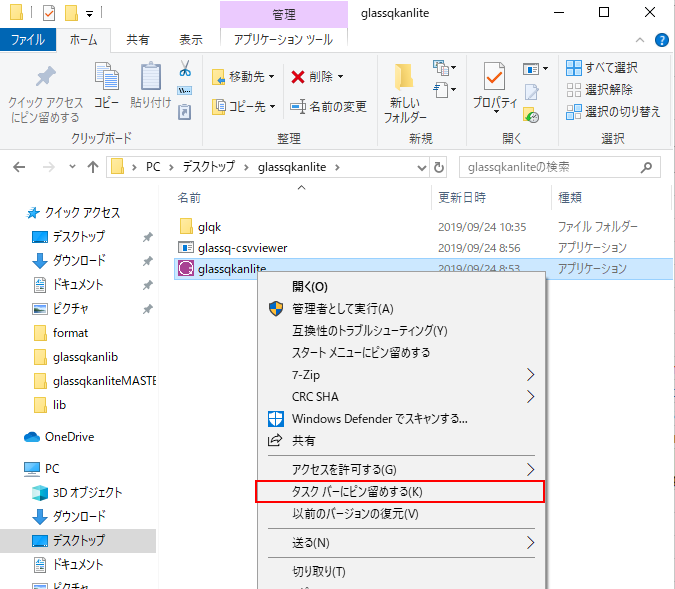Expand the 7-Zip submenu
The height and width of the screenshot is (589, 675).
(530, 375)
